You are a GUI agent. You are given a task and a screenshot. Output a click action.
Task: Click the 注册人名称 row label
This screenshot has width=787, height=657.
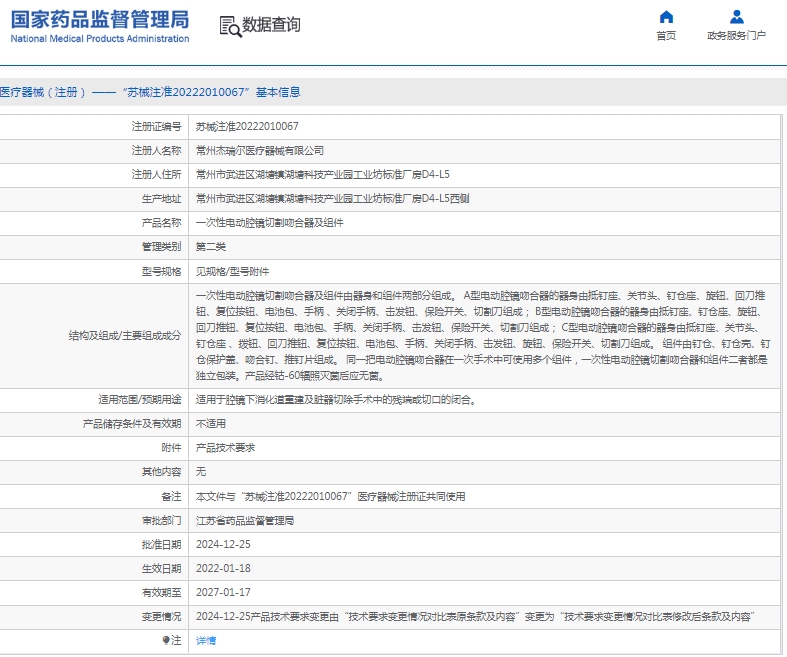(156, 151)
